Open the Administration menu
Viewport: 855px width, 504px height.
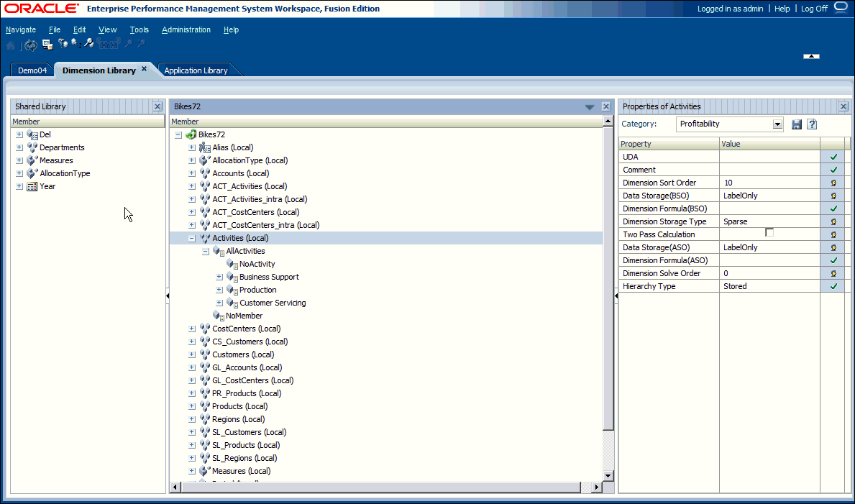point(186,29)
